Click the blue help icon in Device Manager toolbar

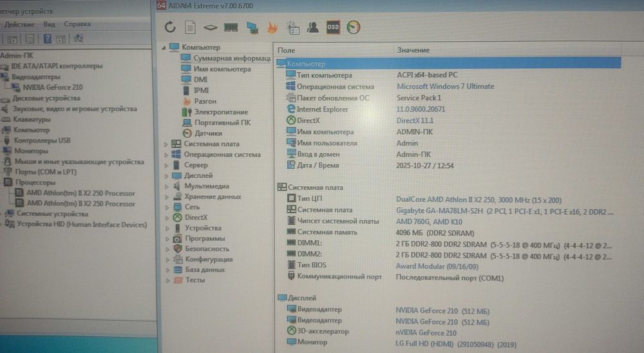48,39
